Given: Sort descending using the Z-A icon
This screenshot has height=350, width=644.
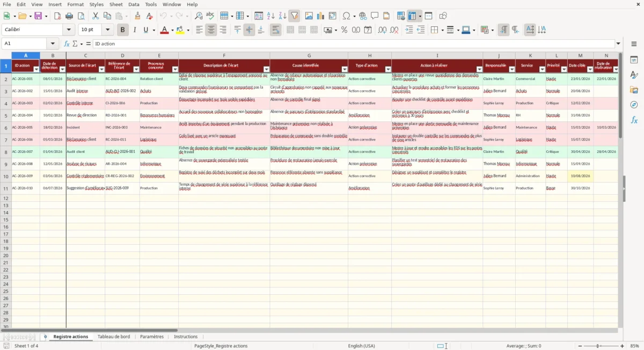Looking at the screenshot, I should pyautogui.click(x=283, y=16).
